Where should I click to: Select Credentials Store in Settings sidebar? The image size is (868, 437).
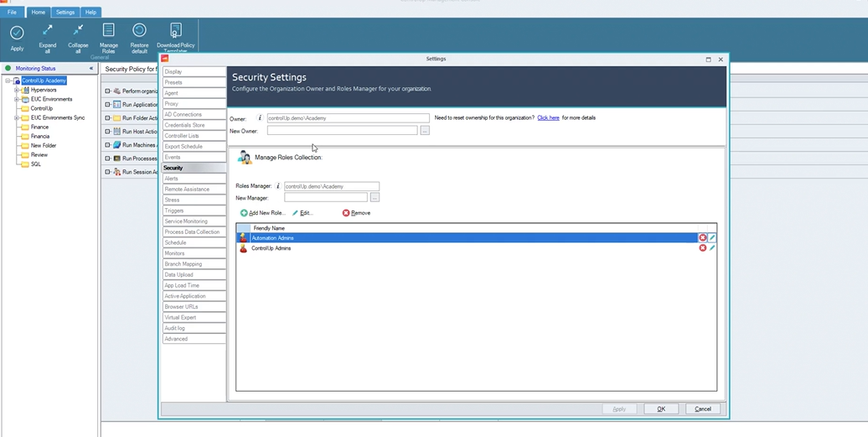pos(194,125)
